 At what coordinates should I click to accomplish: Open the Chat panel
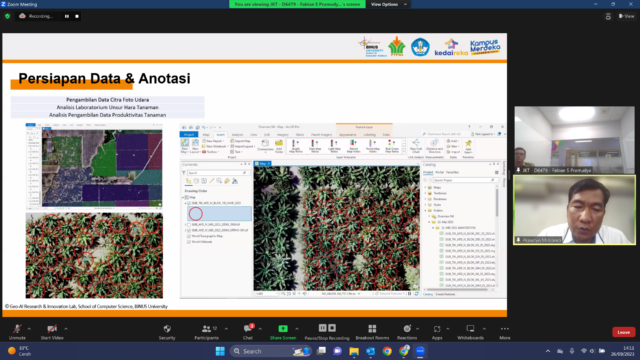point(248,331)
